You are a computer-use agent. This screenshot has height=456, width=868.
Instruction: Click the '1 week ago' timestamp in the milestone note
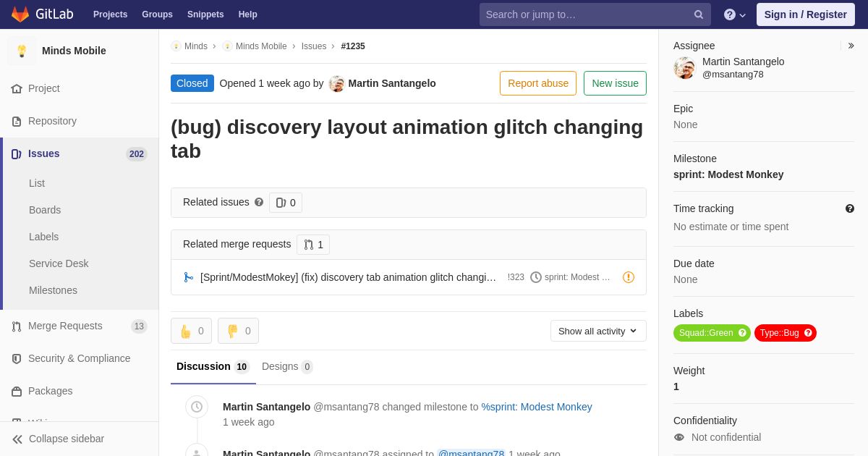(x=249, y=422)
